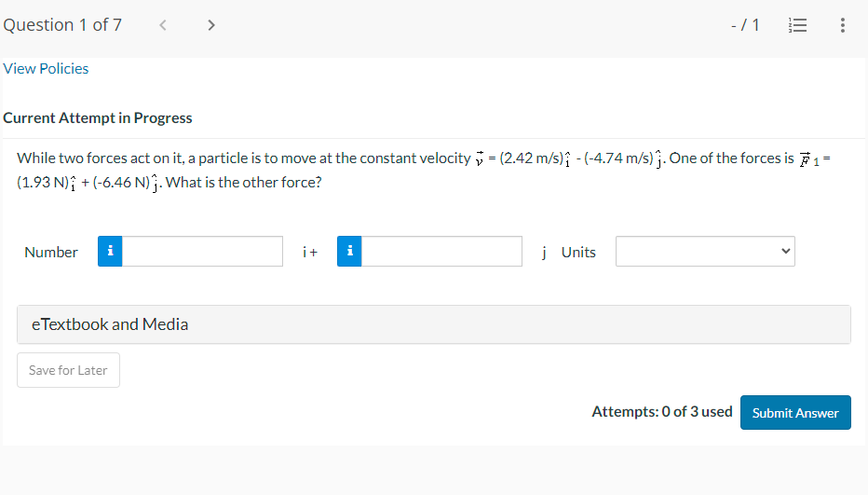Click the info icon beside the j-component field
The height and width of the screenshot is (495, 868).
pyautogui.click(x=349, y=251)
